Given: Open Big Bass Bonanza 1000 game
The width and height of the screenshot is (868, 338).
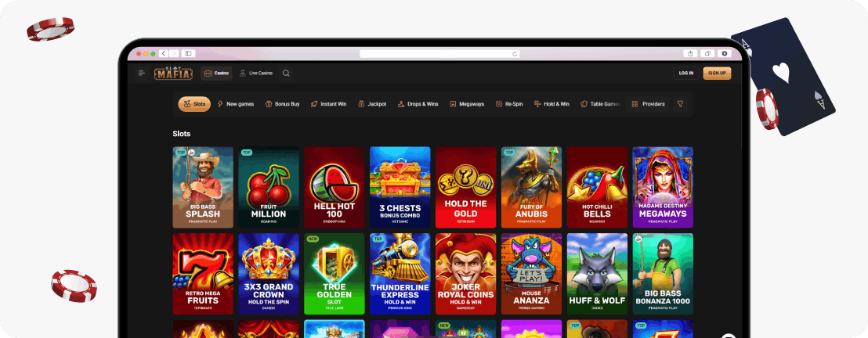Looking at the screenshot, I should (x=664, y=274).
